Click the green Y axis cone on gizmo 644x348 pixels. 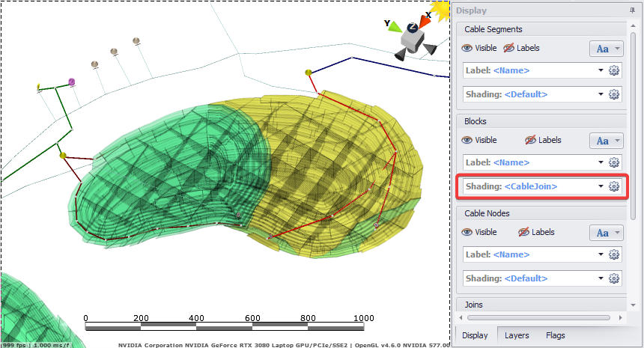395,25
